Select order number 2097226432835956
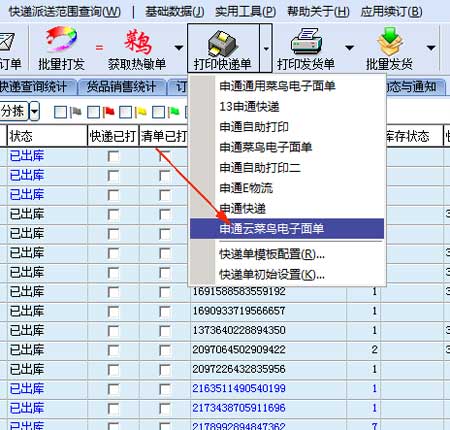This screenshot has height=430, width=450. pos(239,369)
